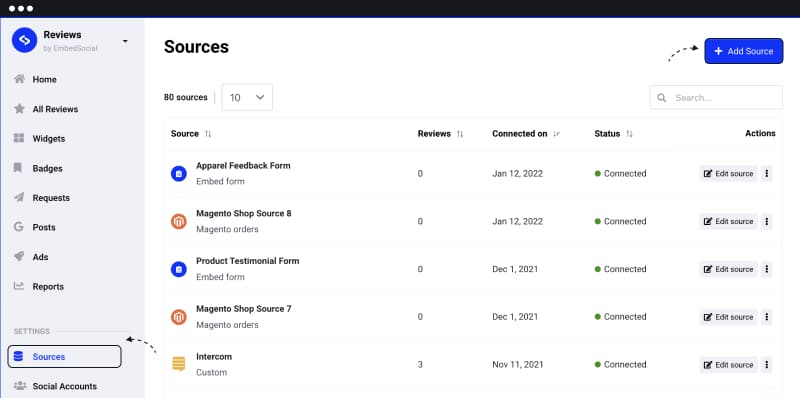Sort the table by Status column
The image size is (800, 398).
pos(629,134)
